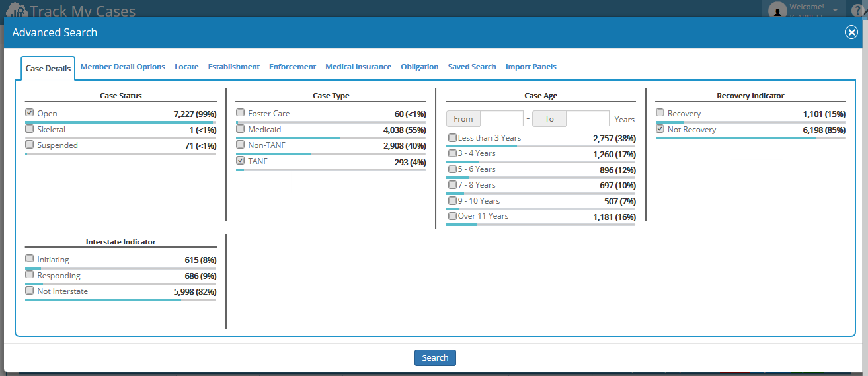Image resolution: width=868 pixels, height=376 pixels.
Task: Click the Interstate Indicator heading
Action: tap(121, 242)
